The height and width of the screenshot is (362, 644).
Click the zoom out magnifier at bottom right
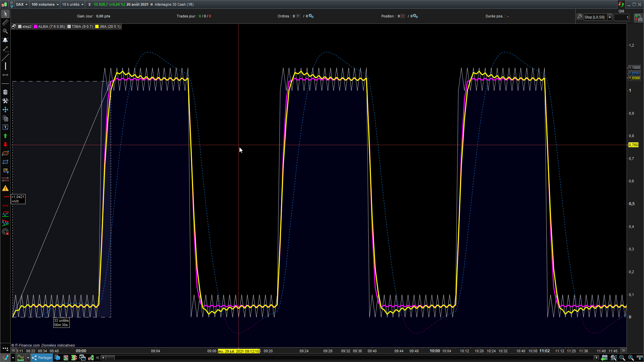[622, 358]
